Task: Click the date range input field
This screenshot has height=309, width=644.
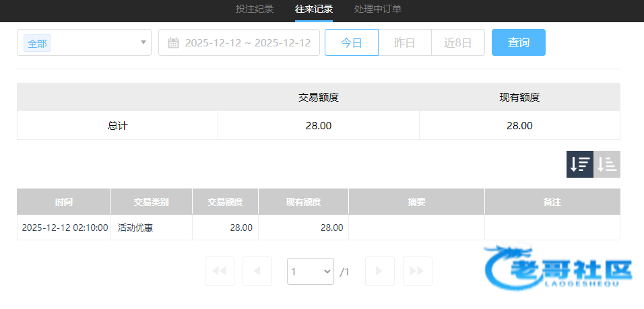Action: click(x=247, y=42)
